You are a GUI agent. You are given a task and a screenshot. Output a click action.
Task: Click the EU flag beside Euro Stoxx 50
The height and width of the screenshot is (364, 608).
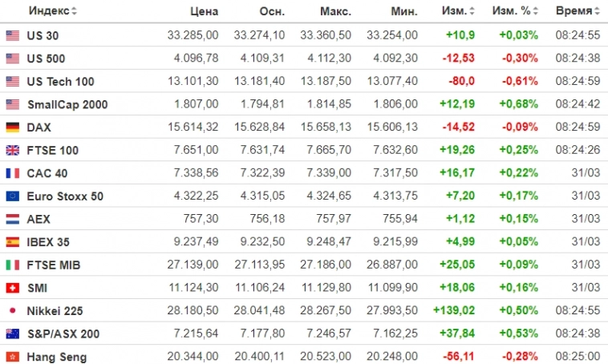coord(12,196)
